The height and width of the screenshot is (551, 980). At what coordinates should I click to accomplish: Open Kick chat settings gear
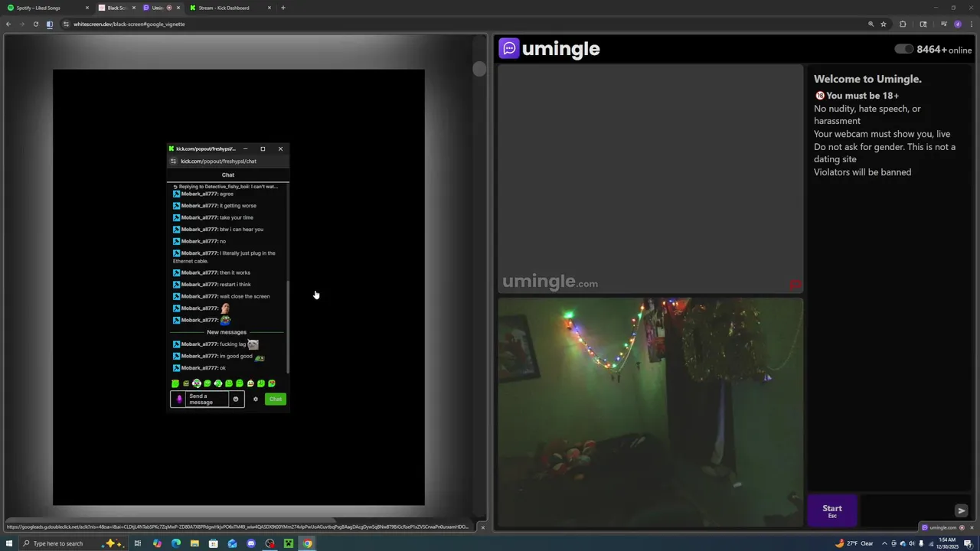click(x=256, y=399)
